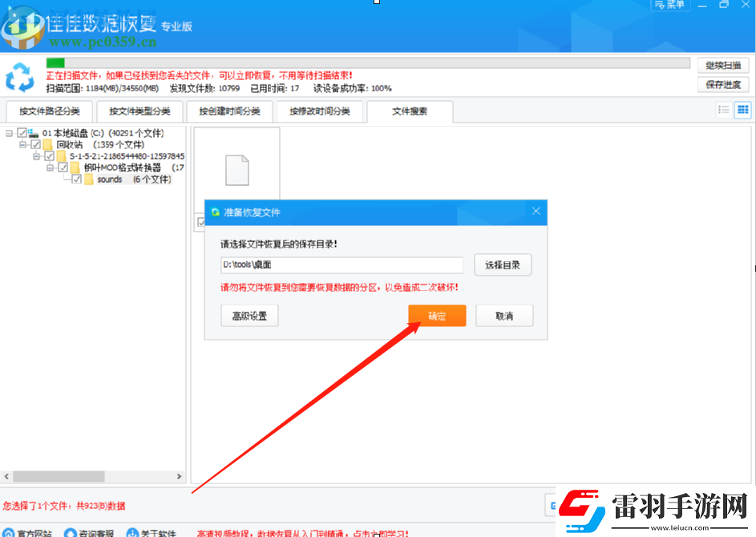
Task: Switch to 按修改时间分类 tab
Action: click(x=320, y=111)
